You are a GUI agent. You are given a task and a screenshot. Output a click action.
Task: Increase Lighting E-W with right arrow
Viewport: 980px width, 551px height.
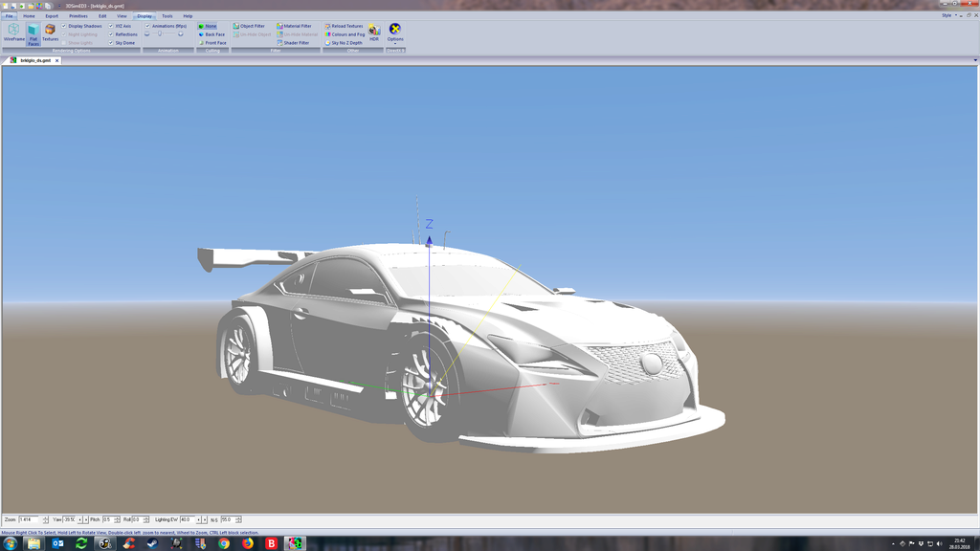pos(205,519)
